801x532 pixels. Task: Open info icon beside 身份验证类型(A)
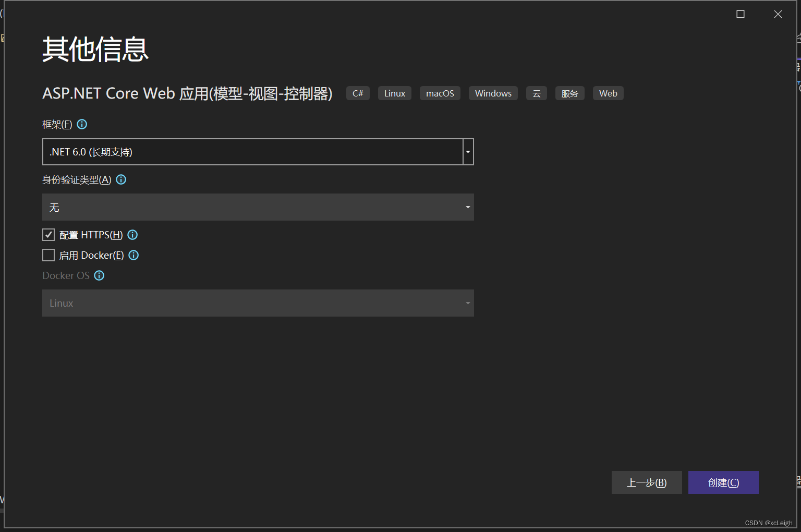121,179
